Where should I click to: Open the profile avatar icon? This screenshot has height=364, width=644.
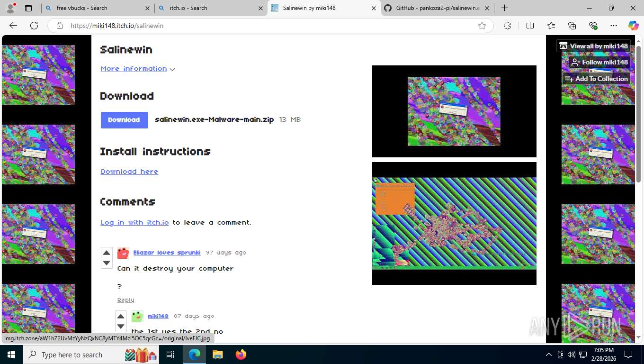point(10,8)
